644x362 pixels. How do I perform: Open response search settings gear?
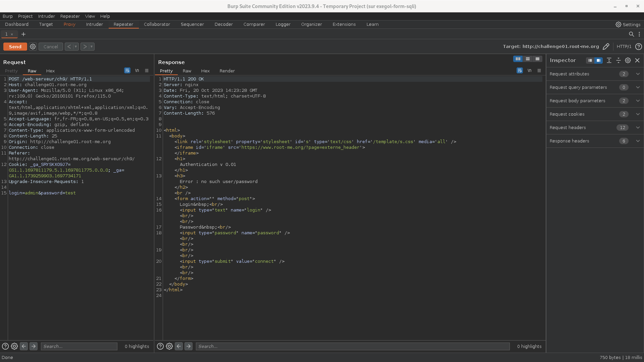click(x=169, y=346)
